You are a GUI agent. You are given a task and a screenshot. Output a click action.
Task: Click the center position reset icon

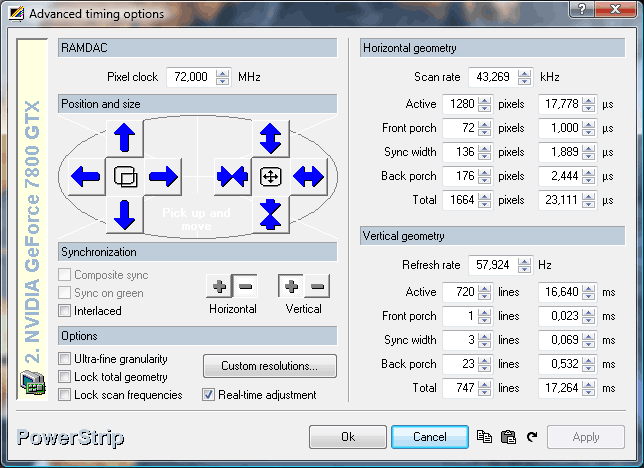click(x=125, y=177)
